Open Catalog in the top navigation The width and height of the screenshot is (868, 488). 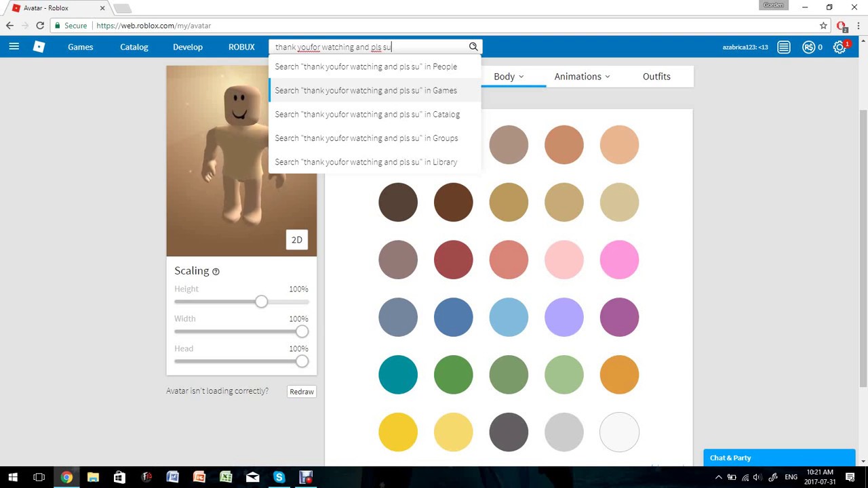[x=134, y=47]
